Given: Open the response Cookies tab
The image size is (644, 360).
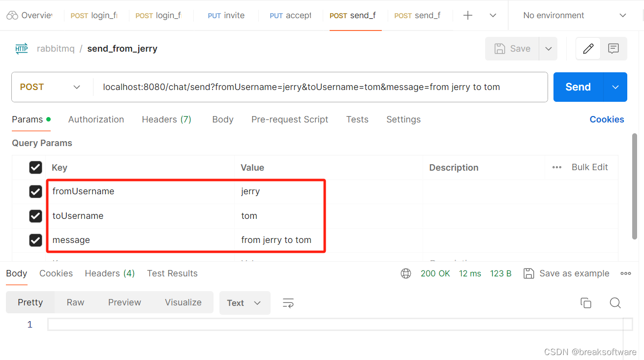Looking at the screenshot, I should point(56,273).
